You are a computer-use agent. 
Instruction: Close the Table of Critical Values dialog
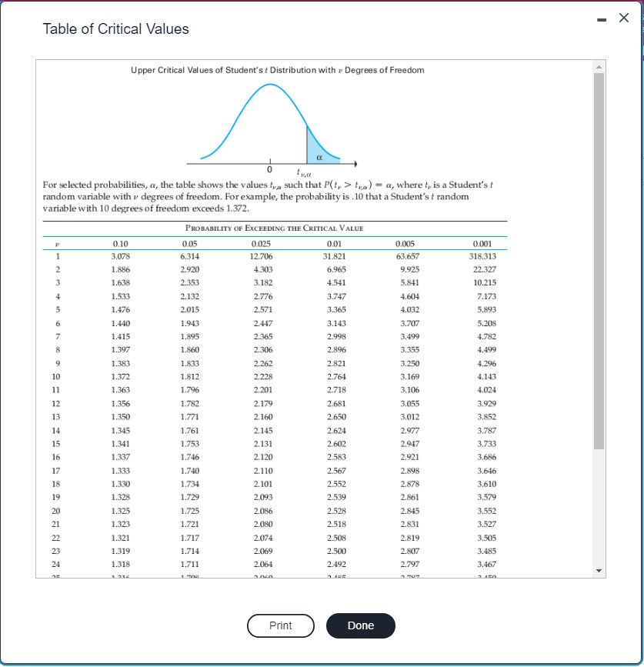click(x=623, y=18)
